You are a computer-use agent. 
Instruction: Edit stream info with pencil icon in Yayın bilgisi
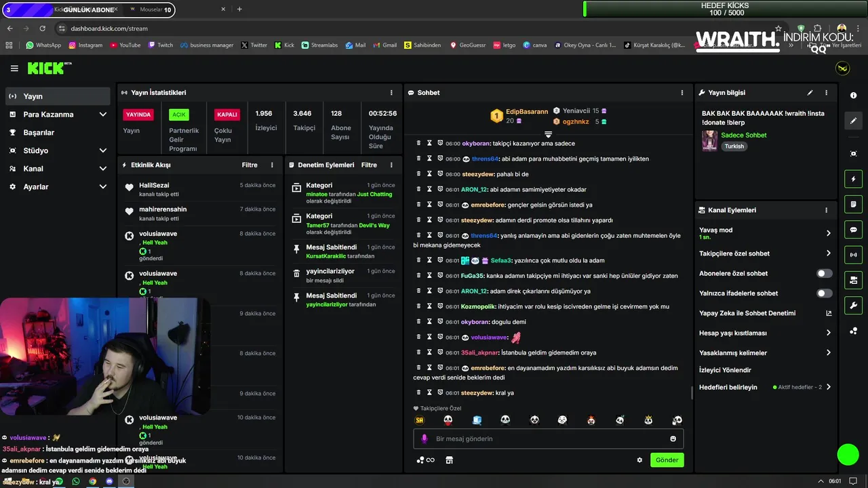pyautogui.click(x=810, y=93)
